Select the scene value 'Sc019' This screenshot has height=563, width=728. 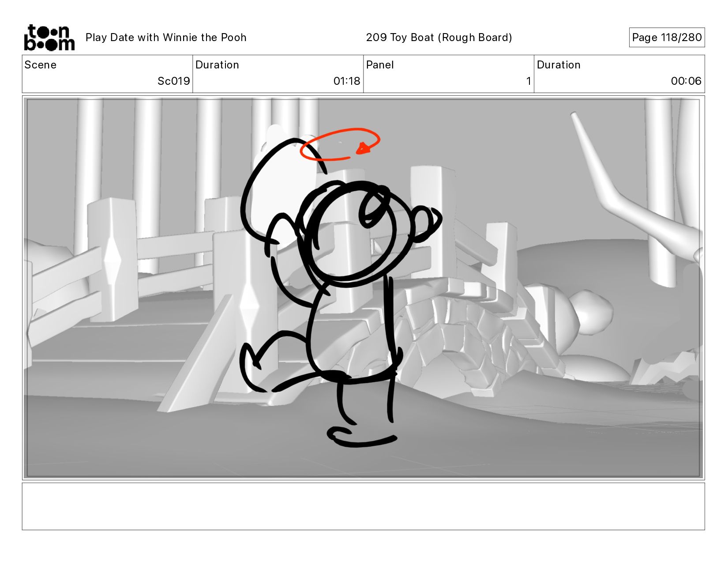[174, 81]
